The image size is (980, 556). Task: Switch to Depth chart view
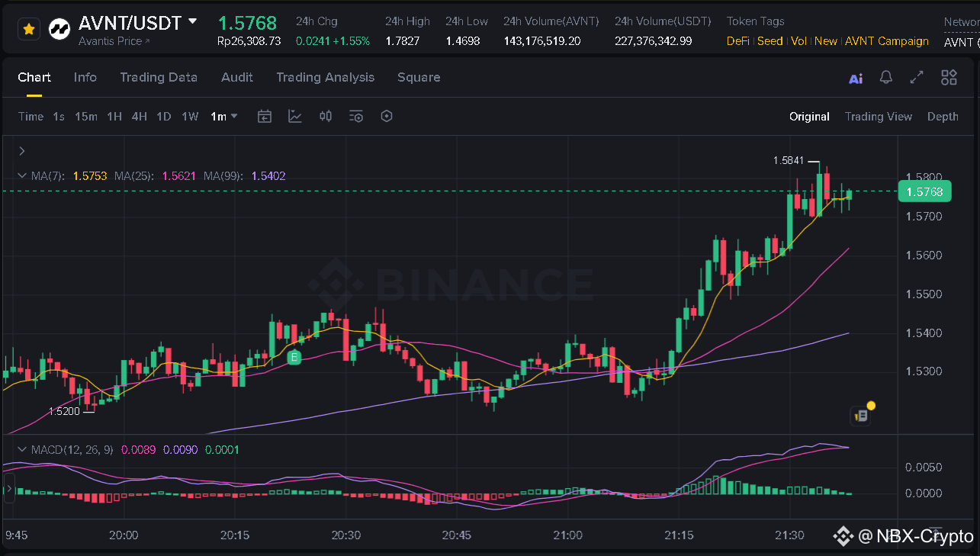click(x=943, y=117)
